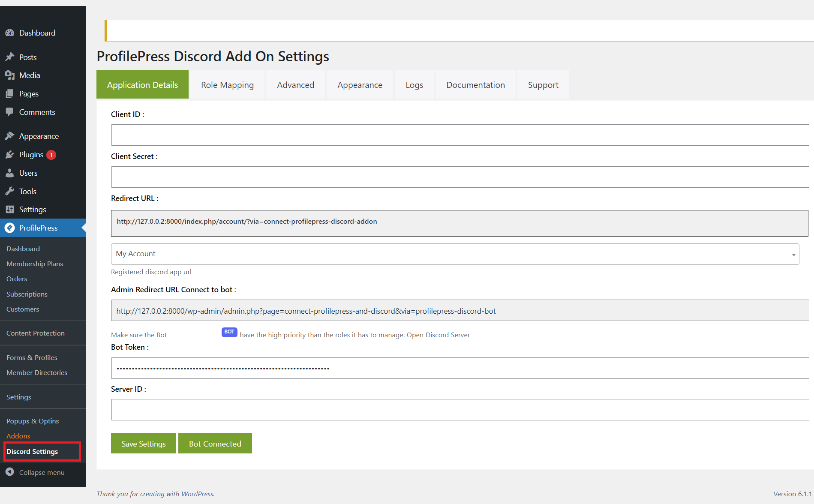
Task: Open the Discord Server link
Action: 448,335
